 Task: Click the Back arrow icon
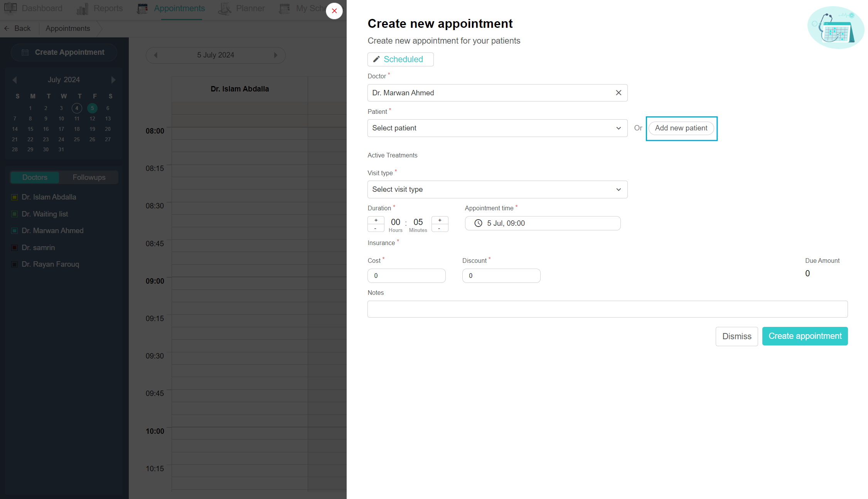(7, 28)
